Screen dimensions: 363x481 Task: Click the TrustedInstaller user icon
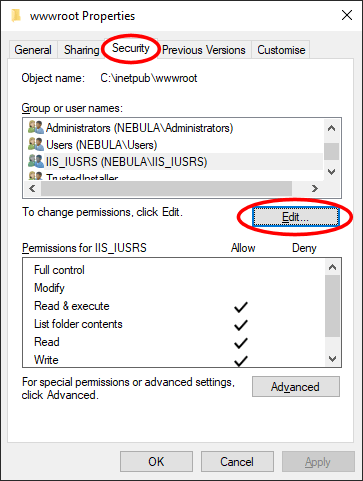click(36, 176)
